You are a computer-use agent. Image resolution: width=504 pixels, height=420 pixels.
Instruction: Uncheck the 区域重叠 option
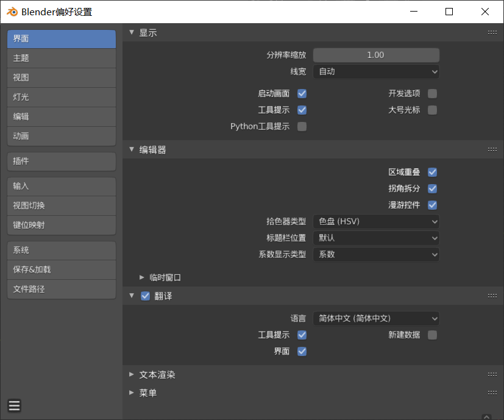tap(432, 172)
